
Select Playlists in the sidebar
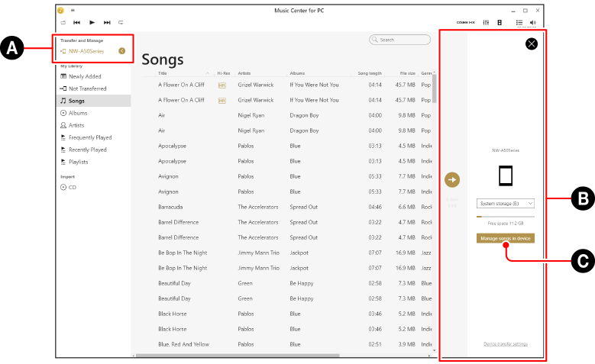pos(79,162)
